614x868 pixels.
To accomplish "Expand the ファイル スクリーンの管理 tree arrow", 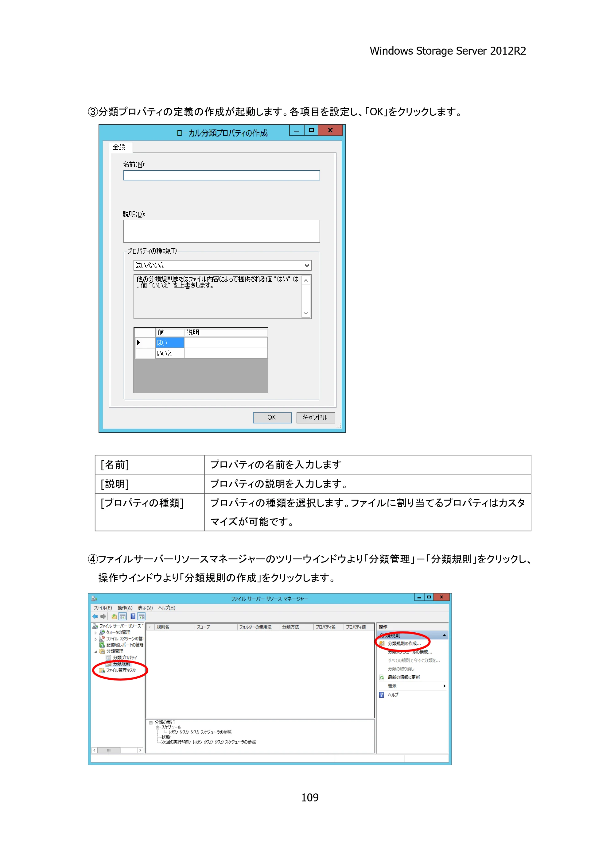I will click(95, 639).
